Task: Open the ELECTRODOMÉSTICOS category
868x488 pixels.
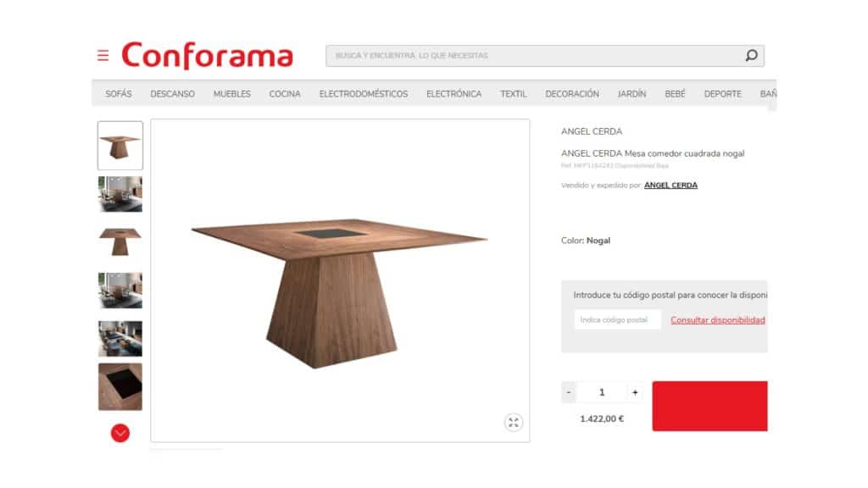Action: click(363, 94)
